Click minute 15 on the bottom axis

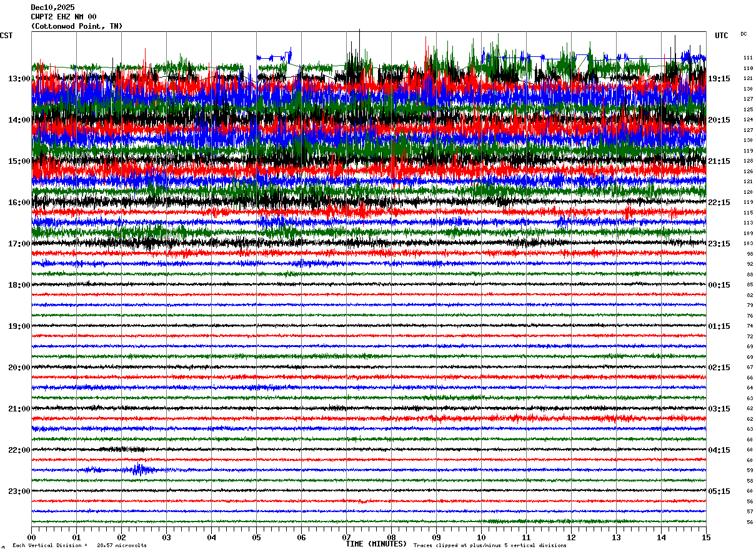[706, 537]
